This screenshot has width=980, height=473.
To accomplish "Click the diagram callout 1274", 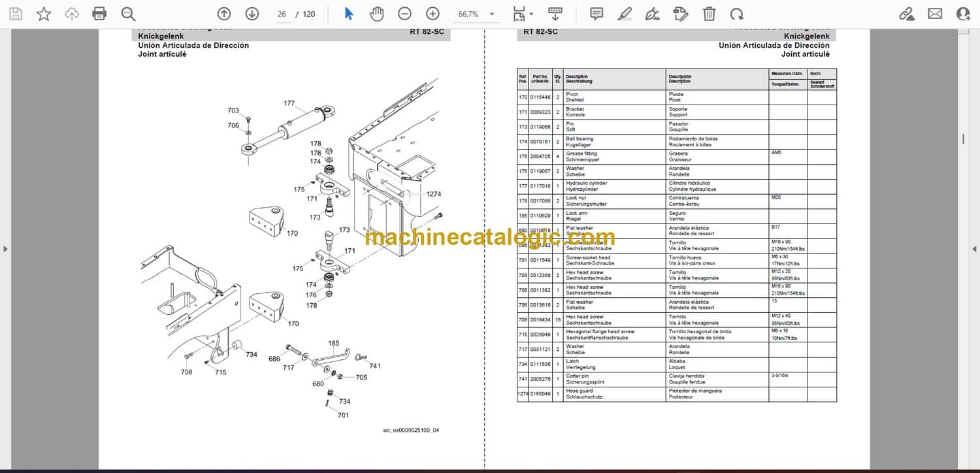I will (434, 194).
